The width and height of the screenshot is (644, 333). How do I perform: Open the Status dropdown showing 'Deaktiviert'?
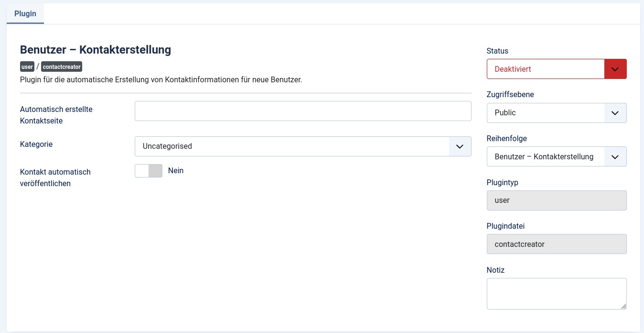(x=546, y=69)
